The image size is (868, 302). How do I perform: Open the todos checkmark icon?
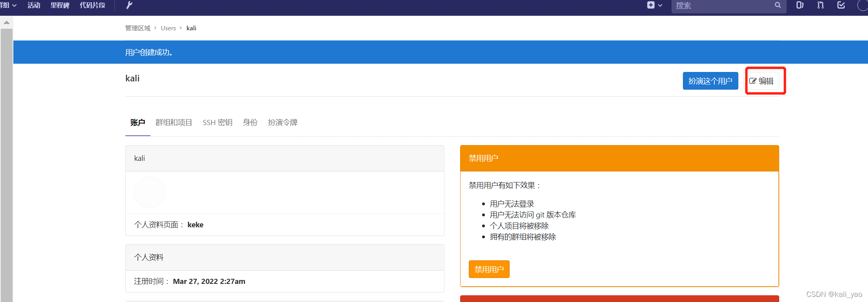pos(841,5)
